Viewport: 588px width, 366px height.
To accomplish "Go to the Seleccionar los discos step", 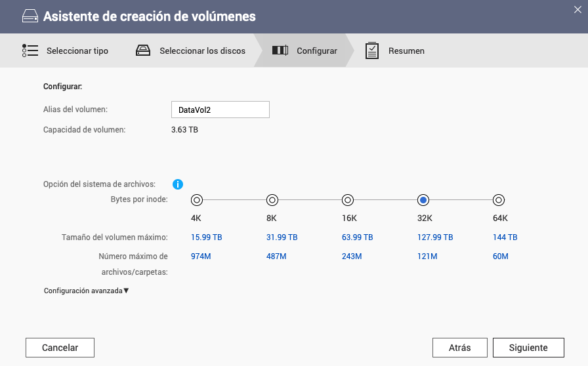I will 202,51.
